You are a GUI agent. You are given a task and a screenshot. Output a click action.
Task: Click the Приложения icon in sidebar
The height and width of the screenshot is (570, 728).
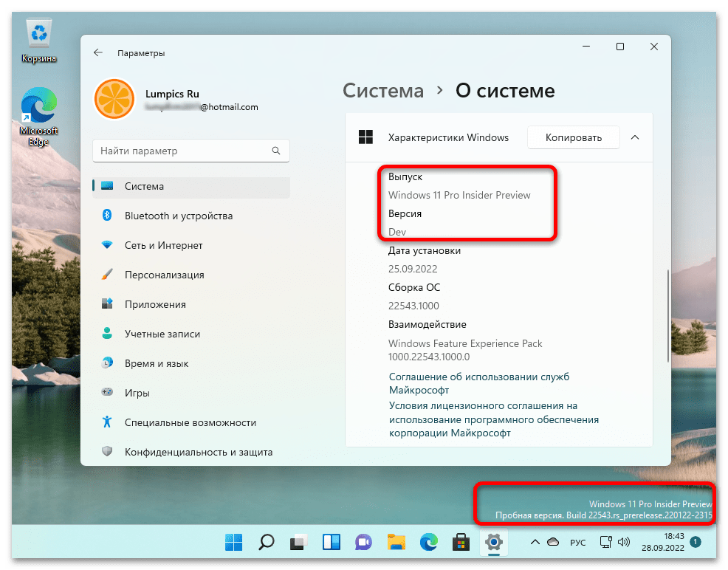tap(107, 304)
